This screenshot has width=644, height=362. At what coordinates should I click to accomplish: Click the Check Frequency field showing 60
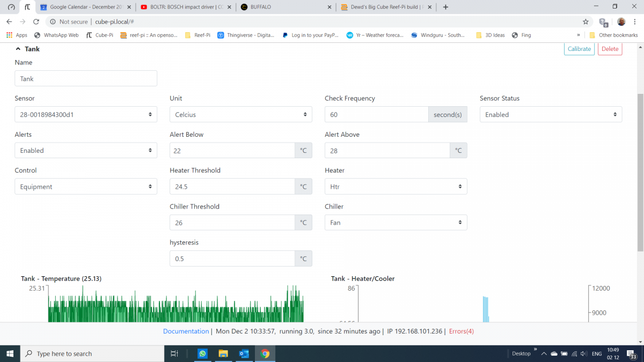(376, 114)
